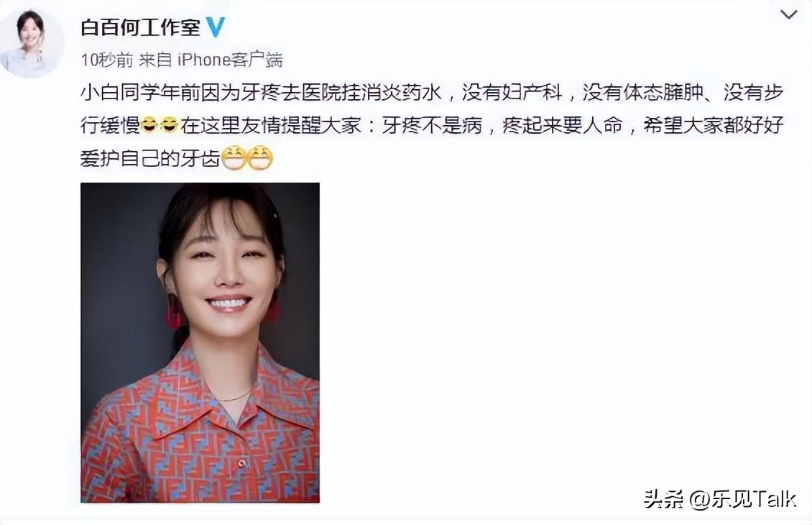Click the phrase 没有妇产科 in the post
Screen dimensions: 812x525
point(512,92)
